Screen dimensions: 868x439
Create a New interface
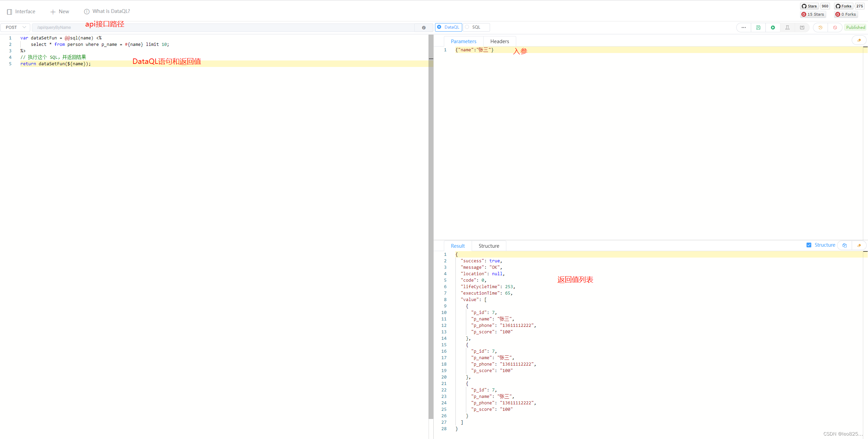[x=60, y=12]
